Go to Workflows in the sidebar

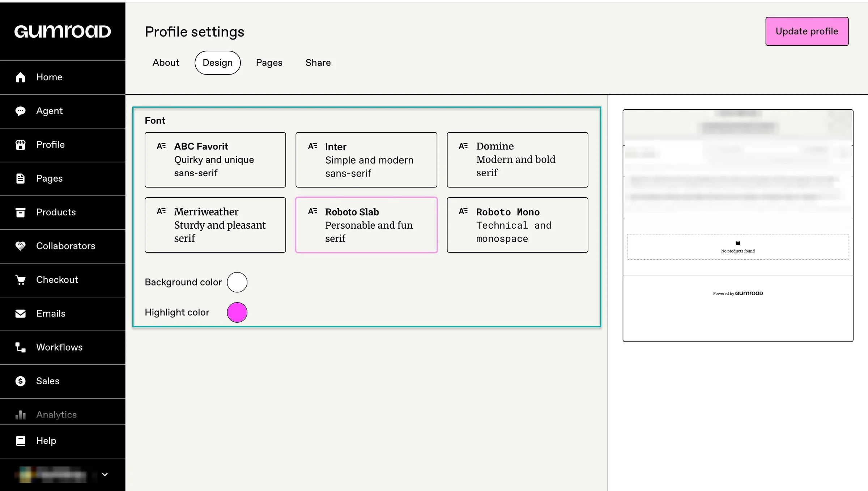(x=63, y=347)
